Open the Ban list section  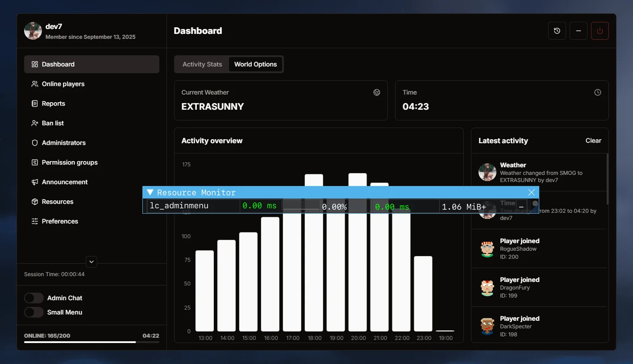pos(52,123)
